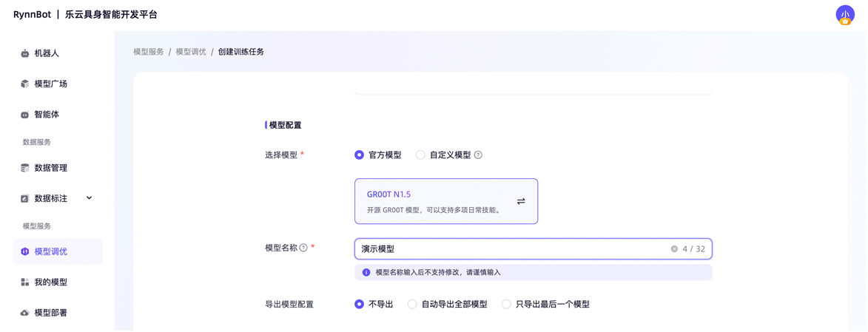Screen dimensions: 868x332
Task: Open the user avatar in top right
Action: (x=845, y=15)
